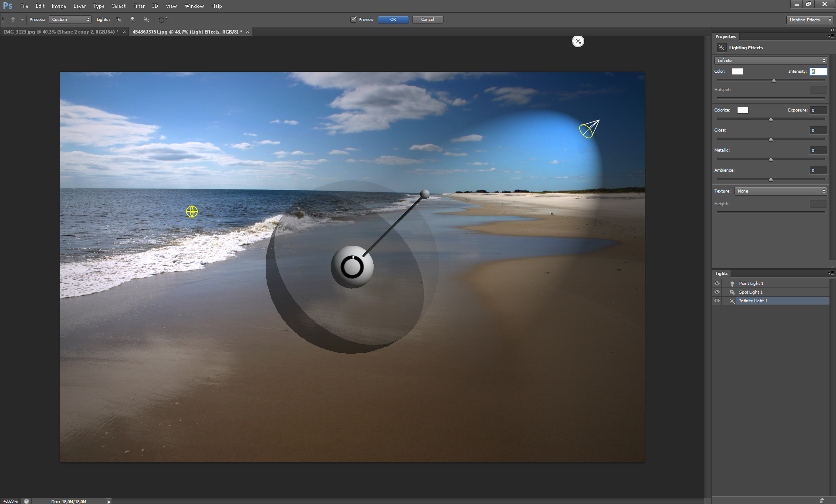Add a new Spot Light
The height and width of the screenshot is (504, 836).
(118, 20)
